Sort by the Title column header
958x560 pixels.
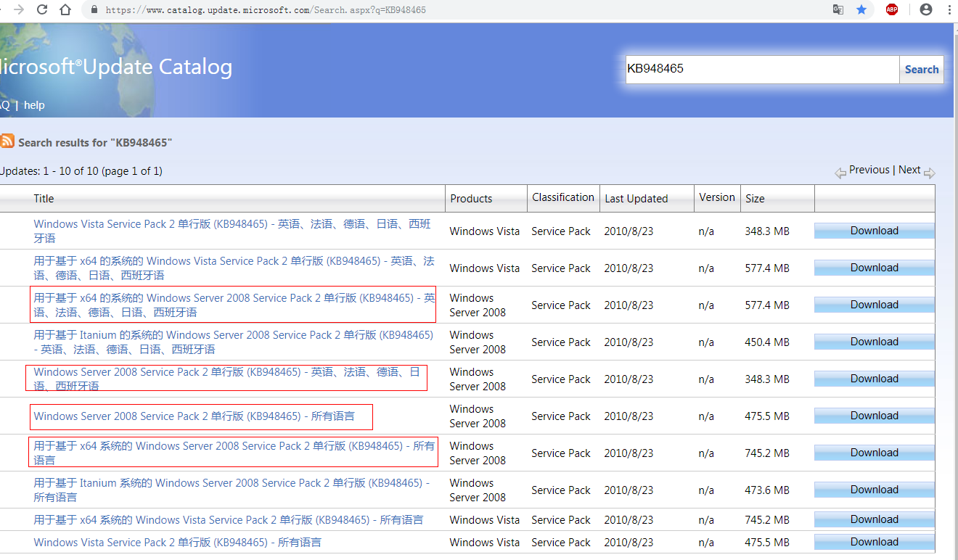(44, 198)
